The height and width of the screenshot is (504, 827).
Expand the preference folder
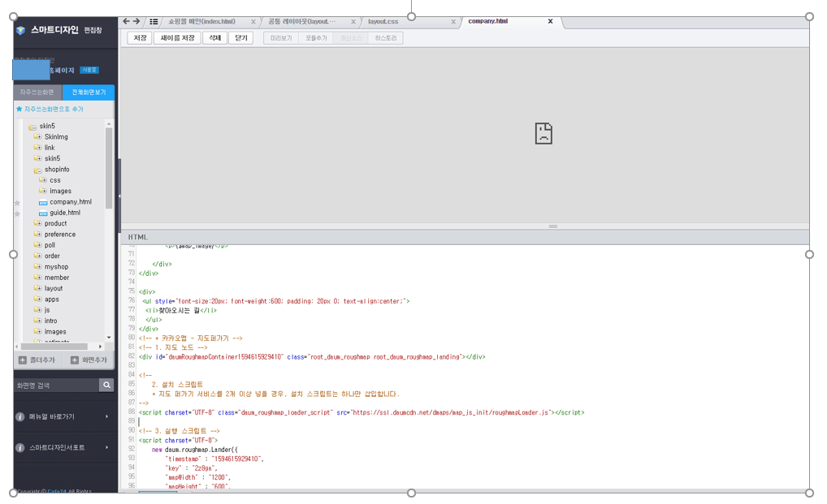click(37, 235)
